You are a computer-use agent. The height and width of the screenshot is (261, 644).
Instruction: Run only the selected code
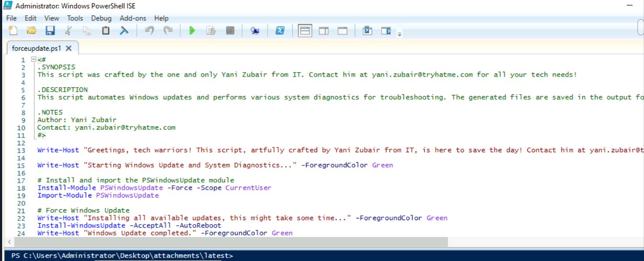click(x=211, y=30)
